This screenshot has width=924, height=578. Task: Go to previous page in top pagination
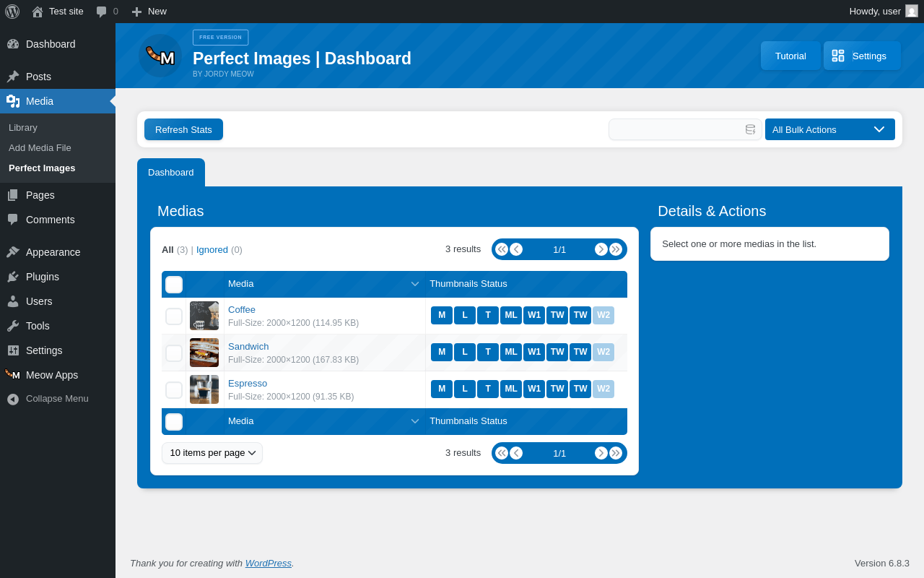point(516,249)
